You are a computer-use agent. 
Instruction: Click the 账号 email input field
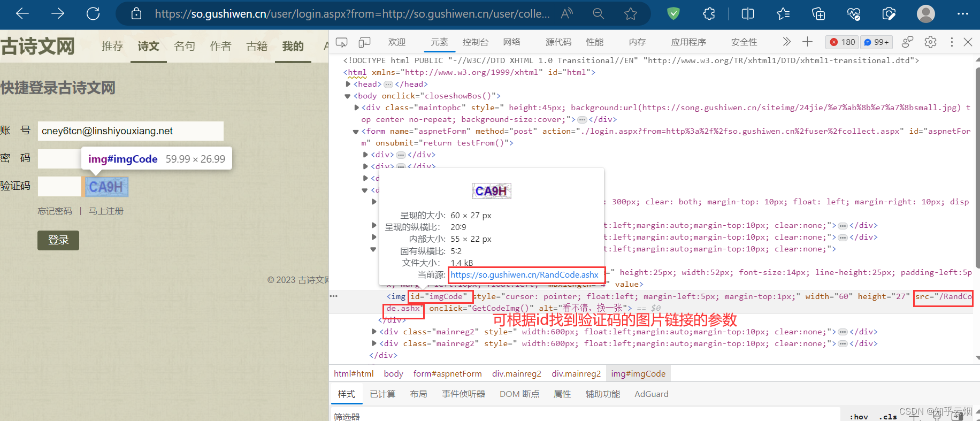pos(131,131)
